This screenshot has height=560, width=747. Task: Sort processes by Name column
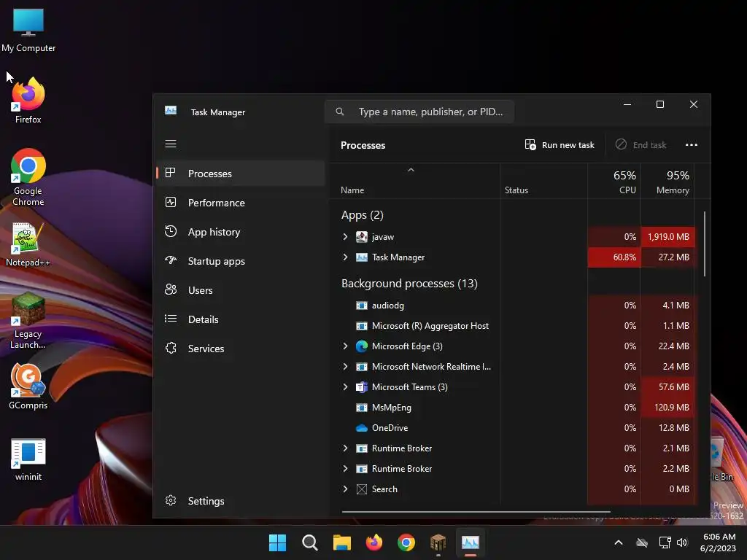click(x=414, y=182)
